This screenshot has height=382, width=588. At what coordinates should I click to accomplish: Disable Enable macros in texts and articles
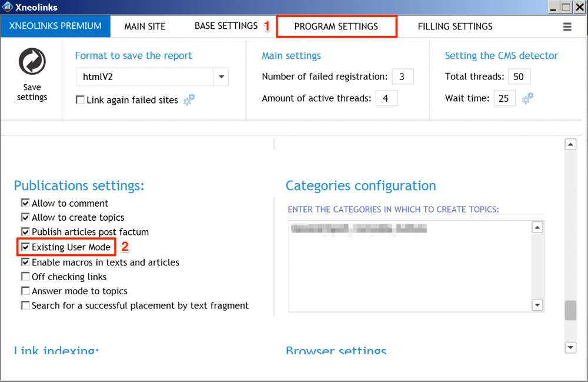click(x=25, y=262)
